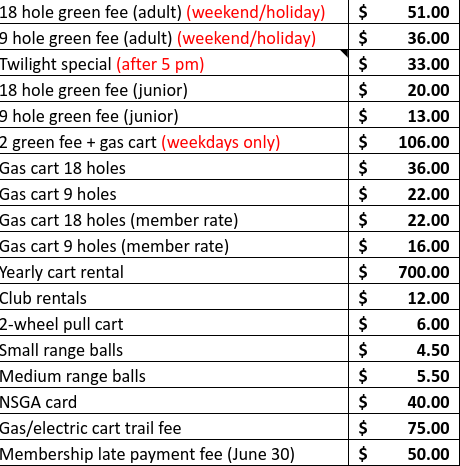Viewport: 460px width, 466px height.
Task: Click 'Membership late payment fee (June 30)' cell
Action: click(x=174, y=453)
